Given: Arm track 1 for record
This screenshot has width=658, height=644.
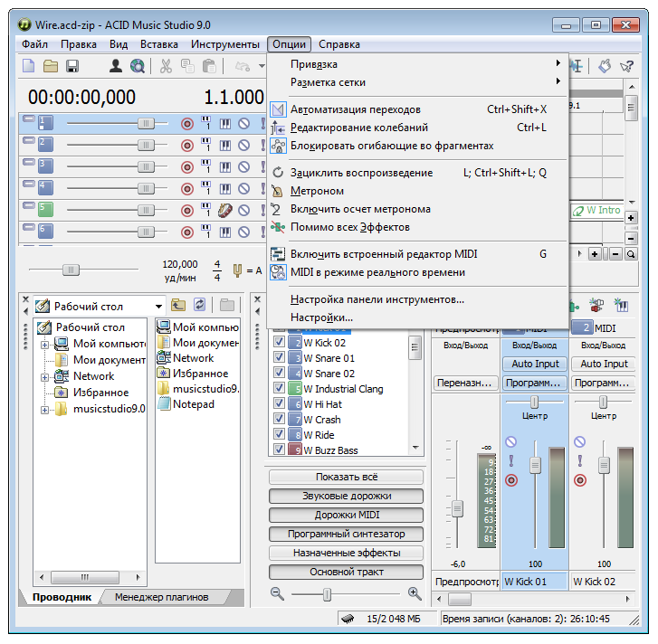Looking at the screenshot, I should [x=187, y=124].
